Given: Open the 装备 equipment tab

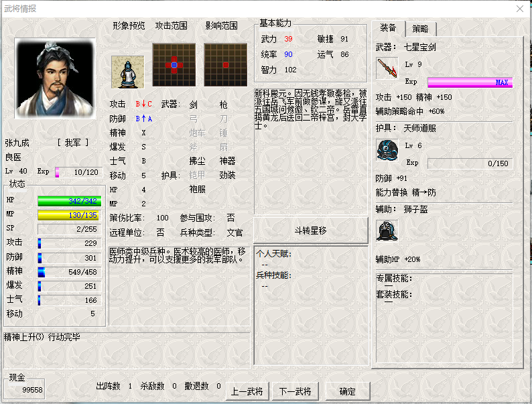Looking at the screenshot, I should (388, 28).
